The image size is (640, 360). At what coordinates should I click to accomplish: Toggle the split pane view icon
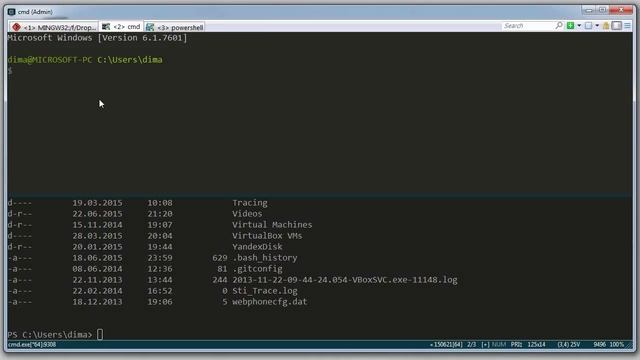617,26
